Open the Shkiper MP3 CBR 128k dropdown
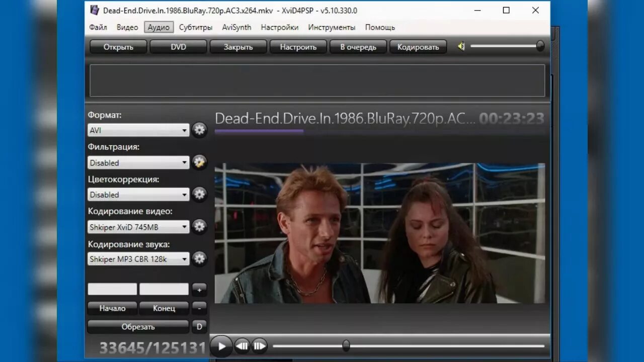 [x=138, y=259]
